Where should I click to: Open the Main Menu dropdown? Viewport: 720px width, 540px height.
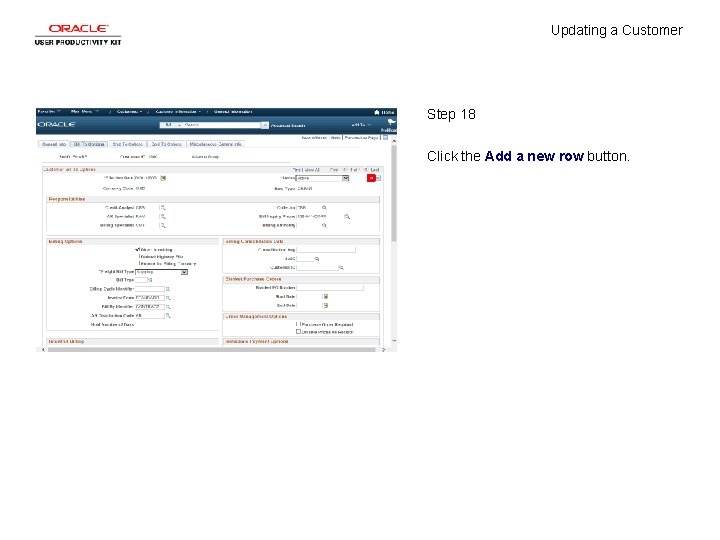tap(84, 112)
